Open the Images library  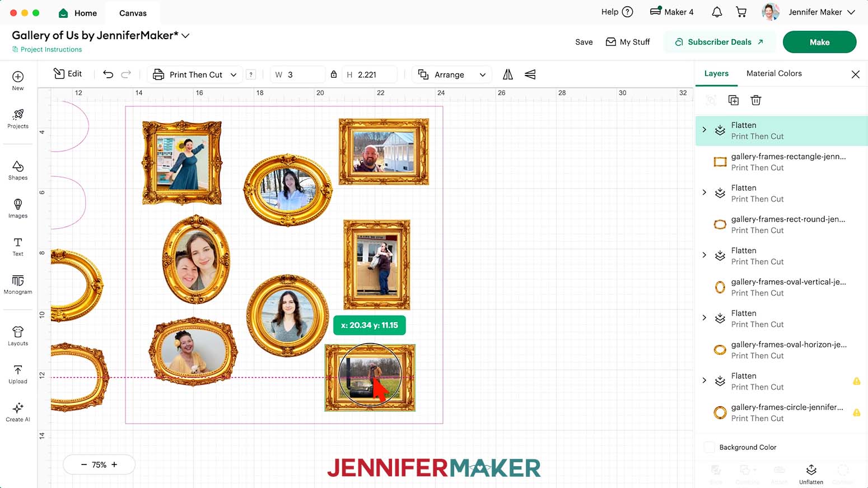pos(18,208)
